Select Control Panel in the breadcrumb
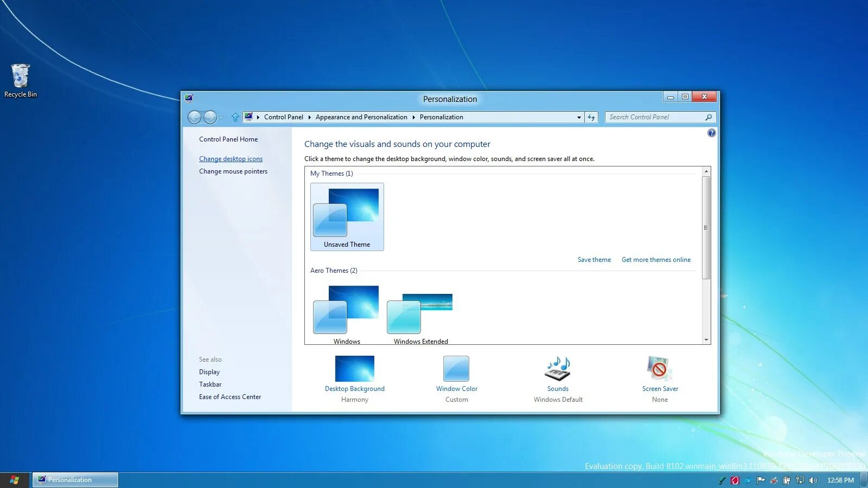 click(284, 117)
